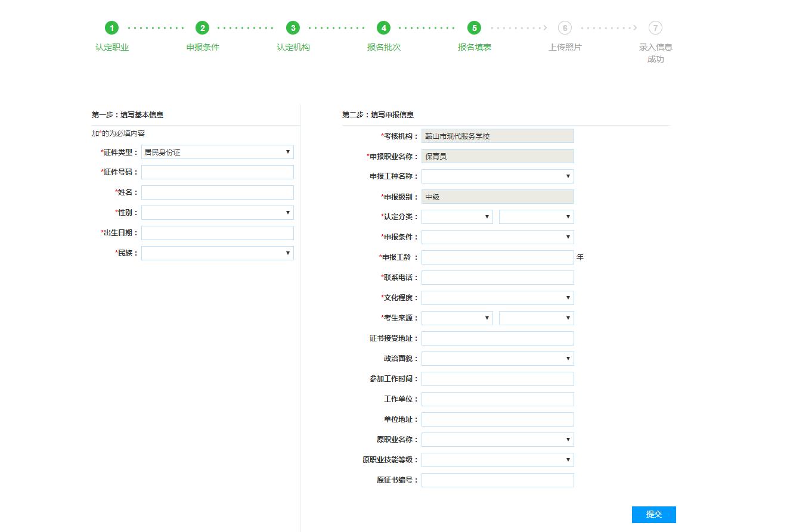Expand the 原职业技能等级 dropdown
787x532 pixels.
pyautogui.click(x=497, y=460)
